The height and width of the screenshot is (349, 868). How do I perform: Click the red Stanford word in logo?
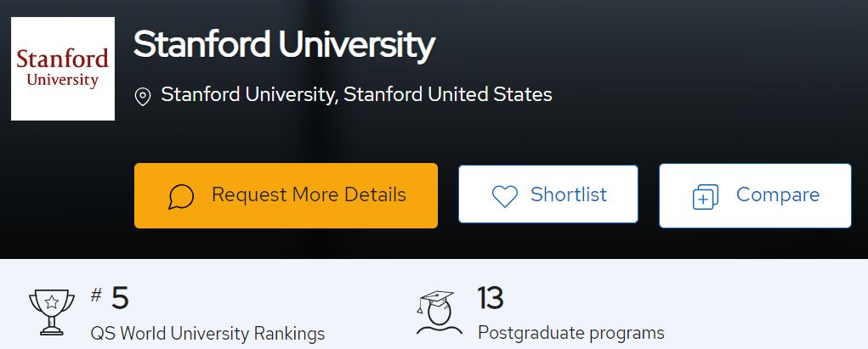(x=63, y=59)
